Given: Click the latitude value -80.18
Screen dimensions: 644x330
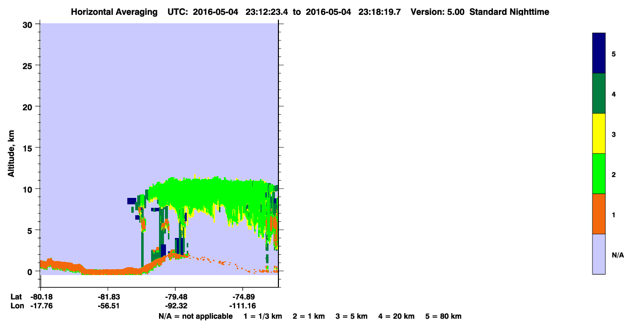Looking at the screenshot, I should click(41, 296).
